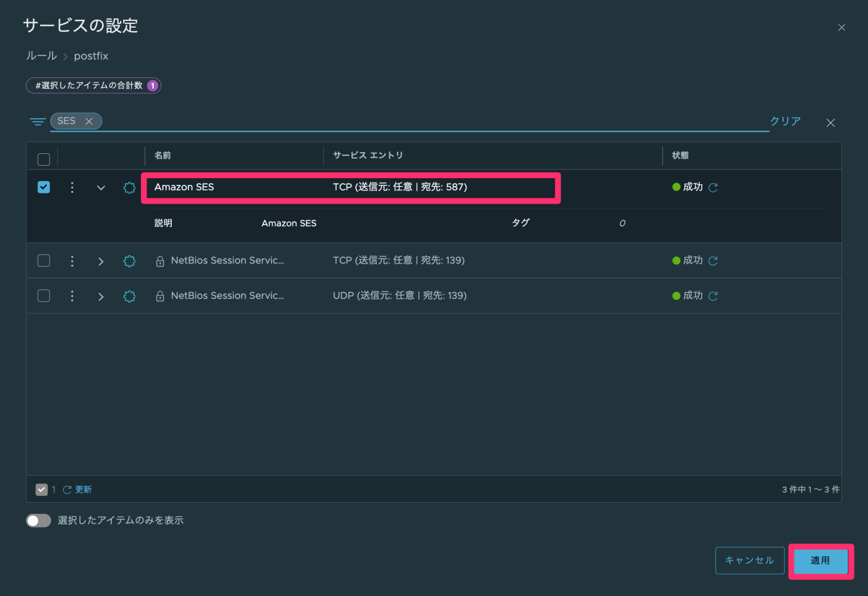Uncheck the Amazon SES row checkbox
The width and height of the screenshot is (868, 596).
tap(44, 187)
